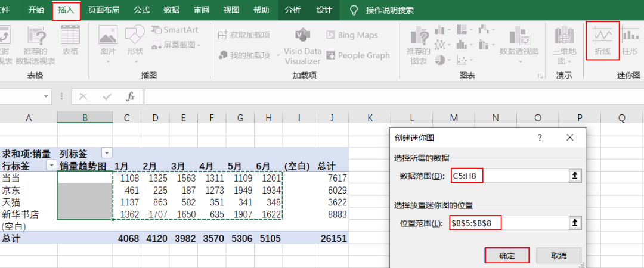Open 图表 group dialog launcher arrow
This screenshot has height=268, width=644.
(540, 76)
